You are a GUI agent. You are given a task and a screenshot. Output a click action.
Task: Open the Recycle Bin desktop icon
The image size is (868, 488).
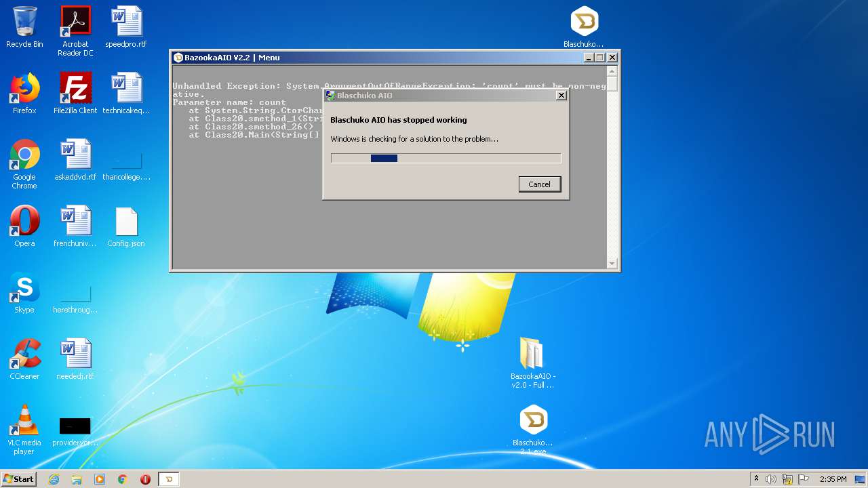[24, 27]
